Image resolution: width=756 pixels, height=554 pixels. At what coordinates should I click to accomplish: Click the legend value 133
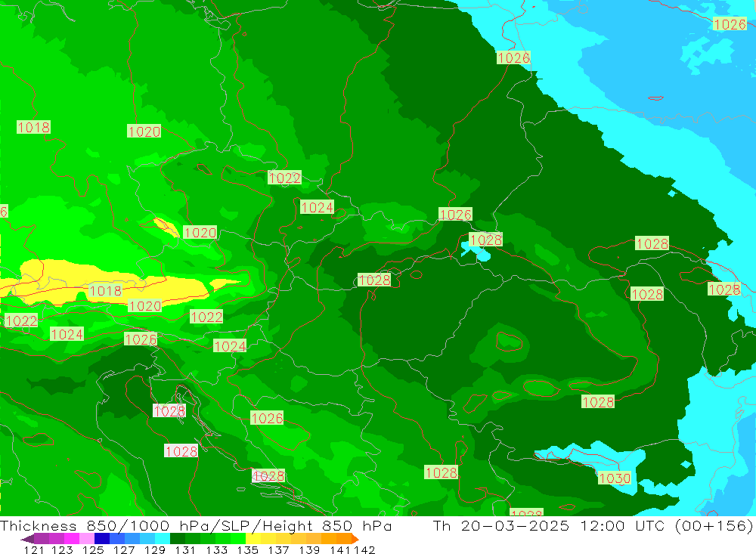pos(216,549)
